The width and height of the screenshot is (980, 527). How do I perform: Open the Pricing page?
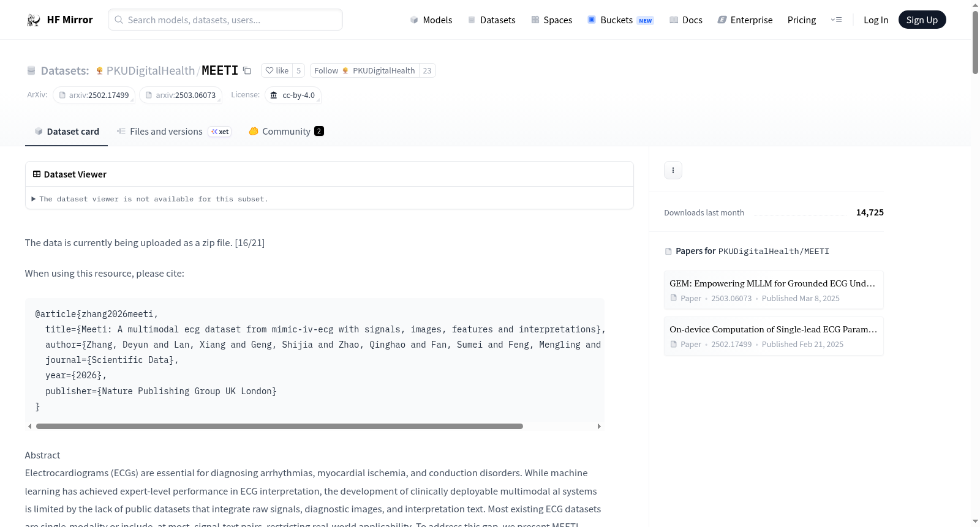coord(802,20)
